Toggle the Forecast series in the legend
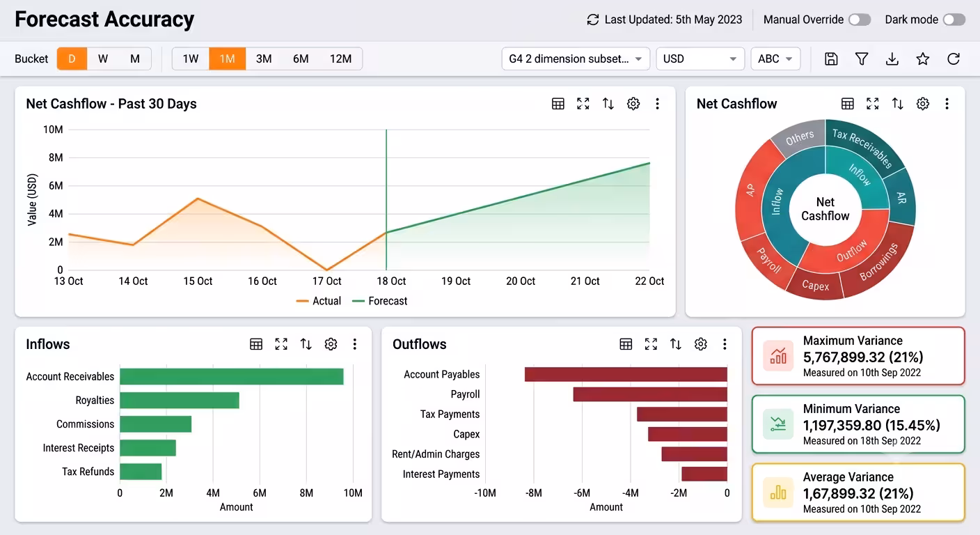 (380, 301)
